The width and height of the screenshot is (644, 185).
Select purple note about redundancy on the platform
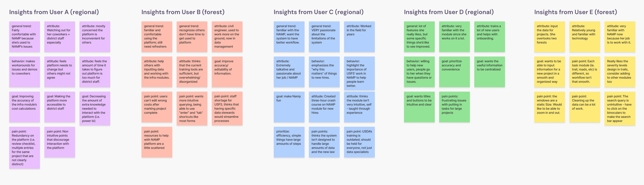tap(25, 148)
